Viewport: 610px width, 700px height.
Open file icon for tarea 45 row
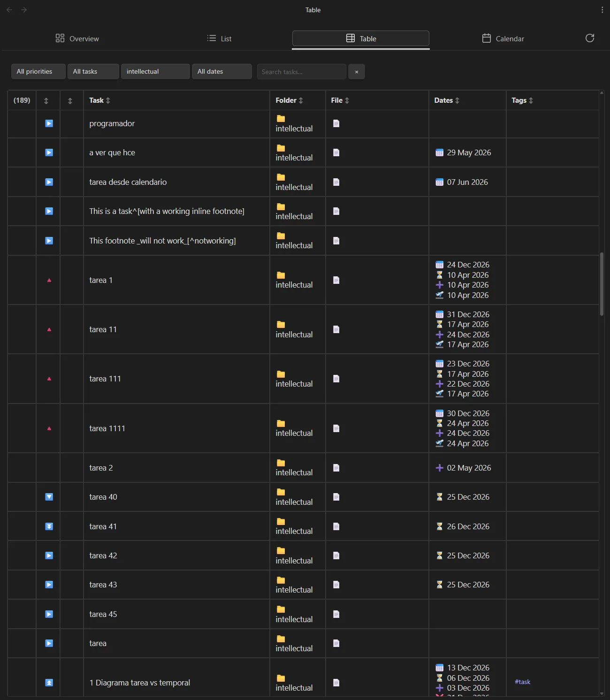pyautogui.click(x=336, y=614)
